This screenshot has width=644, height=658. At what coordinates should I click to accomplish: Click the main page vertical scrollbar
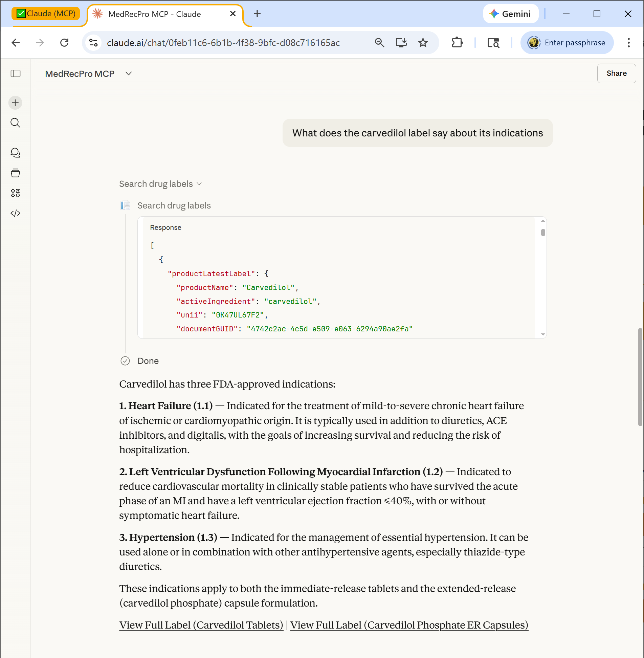640,377
